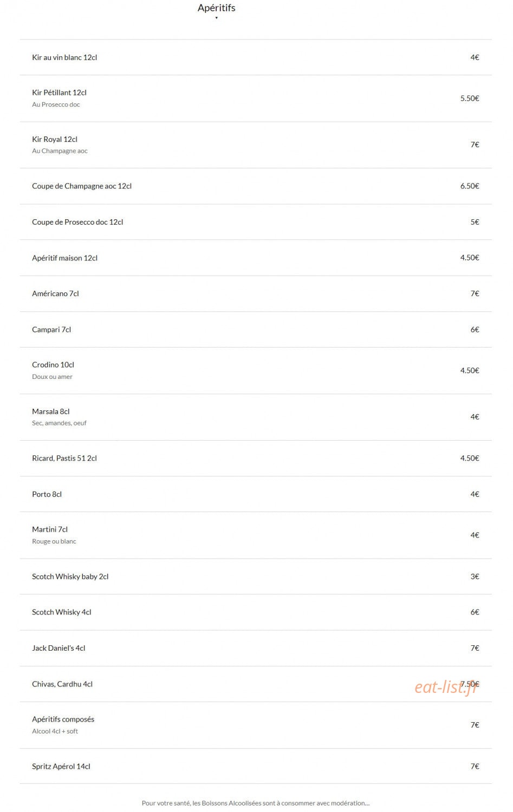Click the Américano 7cl entry
Viewport: 513px width, 812px height.
(x=256, y=294)
